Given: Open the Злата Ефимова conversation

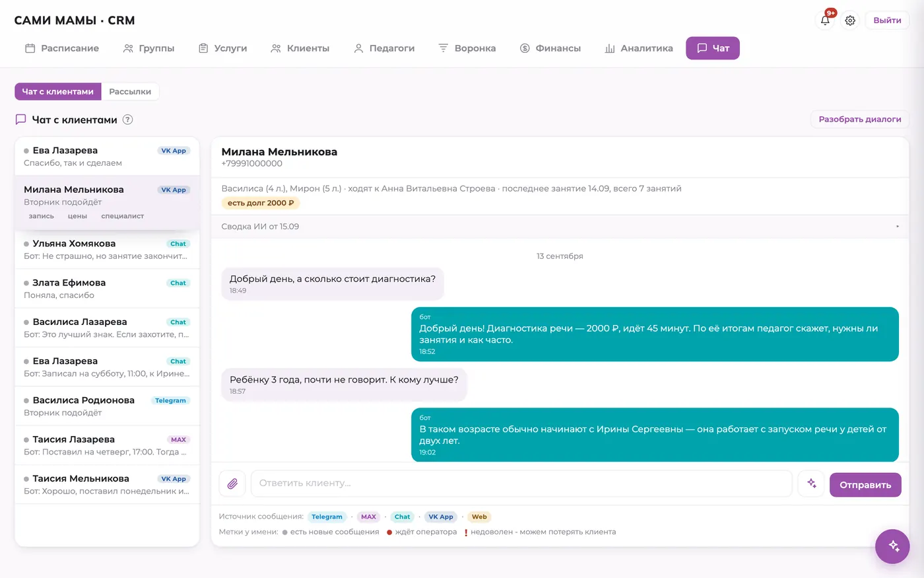Looking at the screenshot, I should point(107,289).
